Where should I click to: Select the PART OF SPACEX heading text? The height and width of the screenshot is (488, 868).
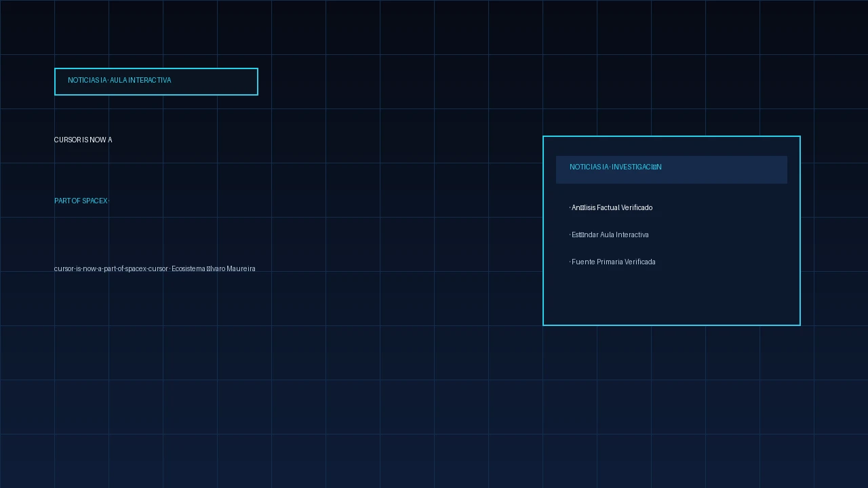click(x=81, y=201)
